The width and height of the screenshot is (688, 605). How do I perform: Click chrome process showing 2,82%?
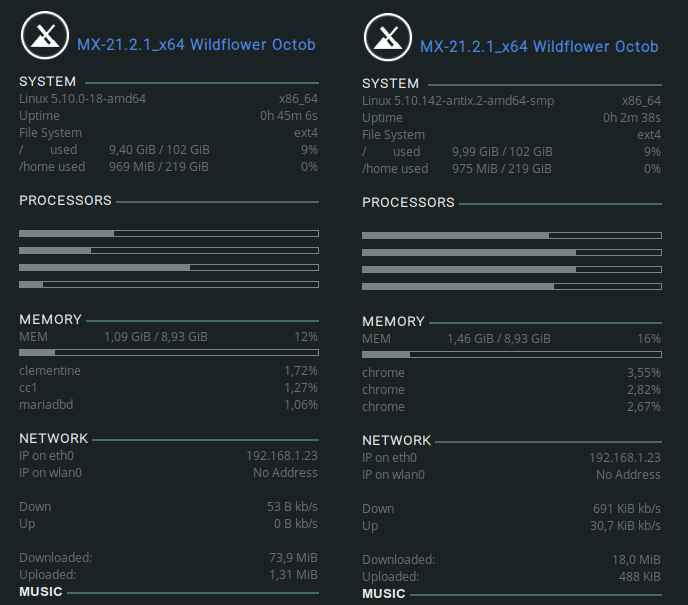coord(512,390)
